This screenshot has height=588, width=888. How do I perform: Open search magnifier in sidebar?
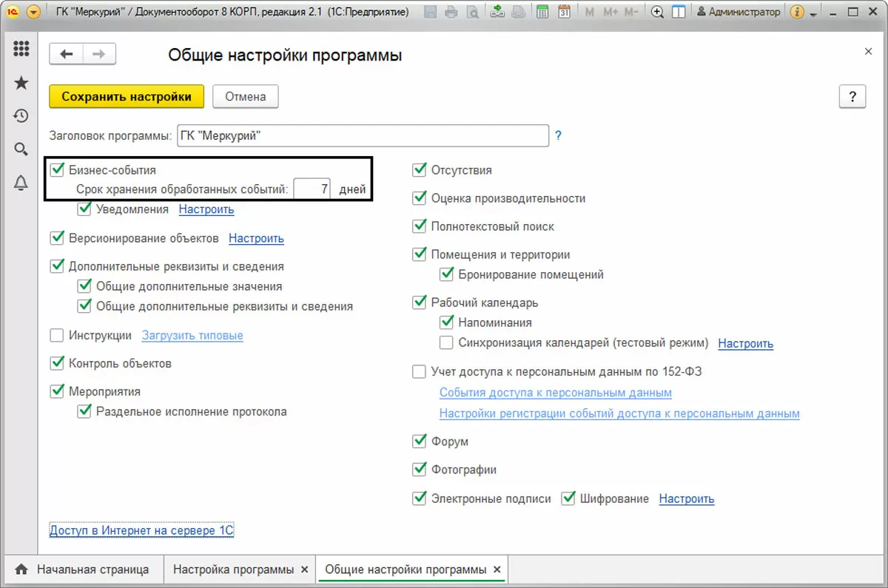pyautogui.click(x=21, y=149)
